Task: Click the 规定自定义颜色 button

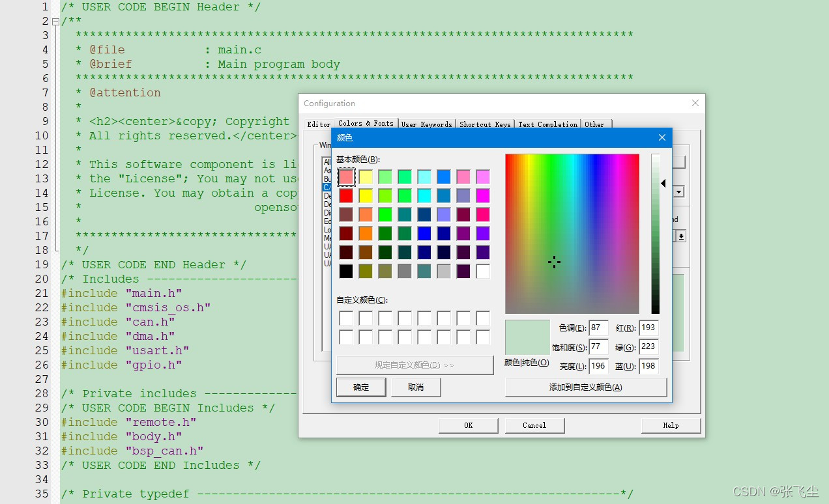Action: click(x=415, y=365)
